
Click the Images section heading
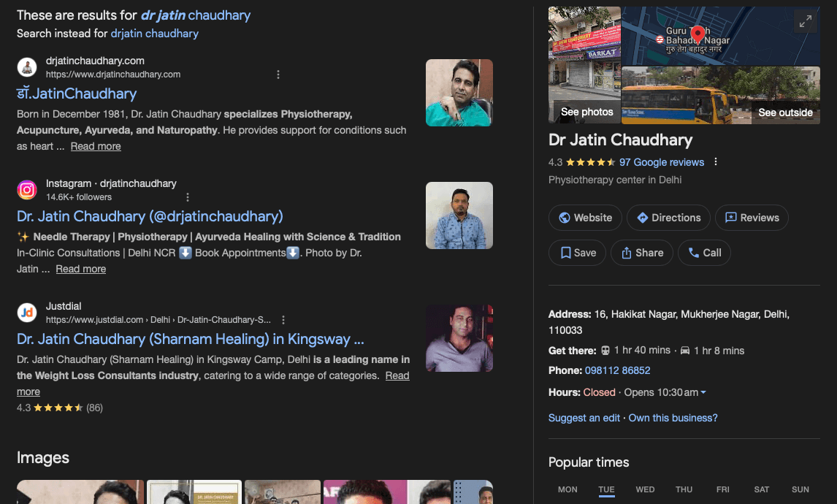pyautogui.click(x=42, y=458)
